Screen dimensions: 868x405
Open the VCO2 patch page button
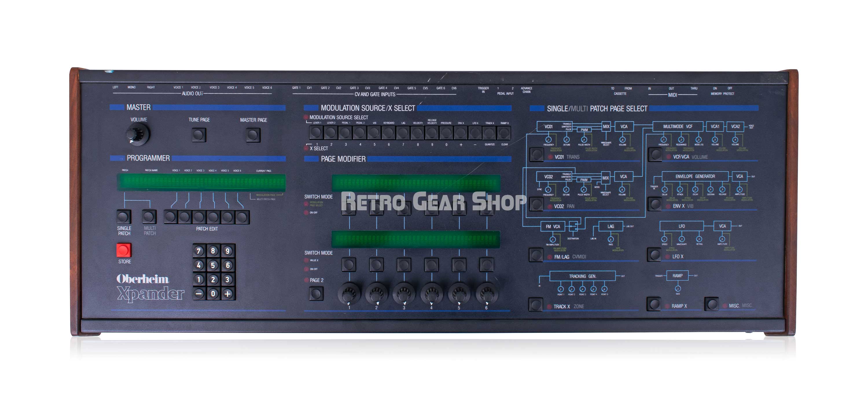pos(536,204)
